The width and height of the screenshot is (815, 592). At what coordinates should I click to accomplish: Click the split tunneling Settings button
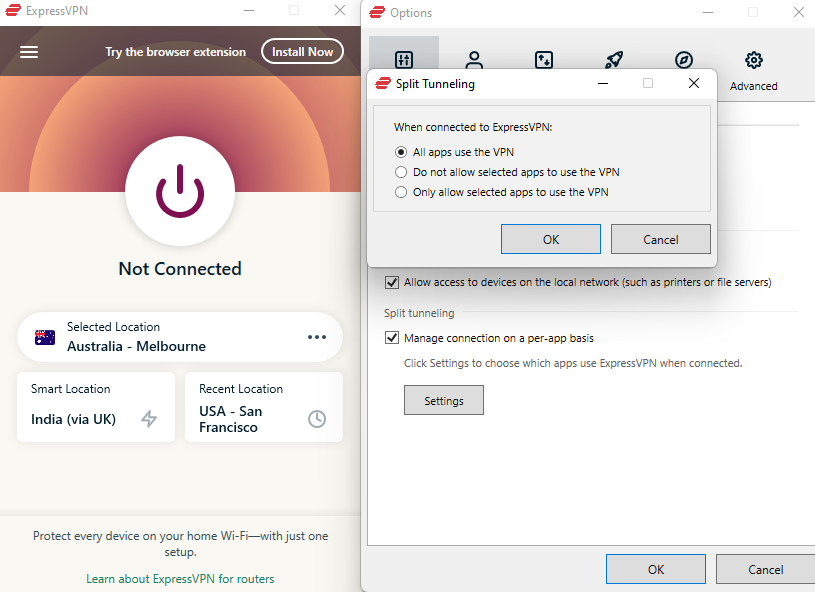point(444,400)
